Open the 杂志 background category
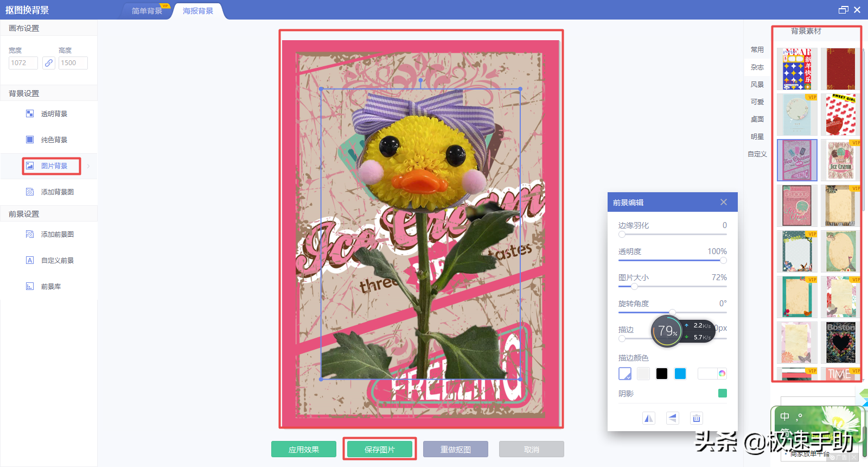 757,67
